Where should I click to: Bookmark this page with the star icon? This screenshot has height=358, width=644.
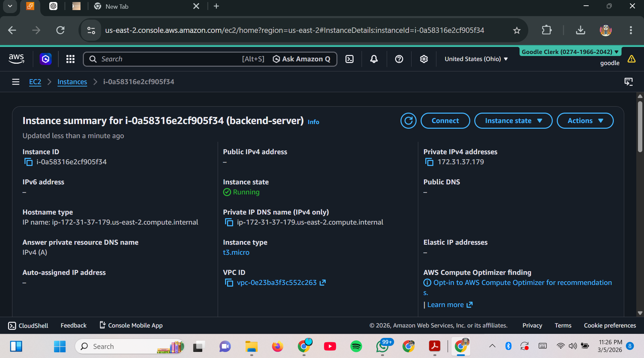tap(517, 31)
